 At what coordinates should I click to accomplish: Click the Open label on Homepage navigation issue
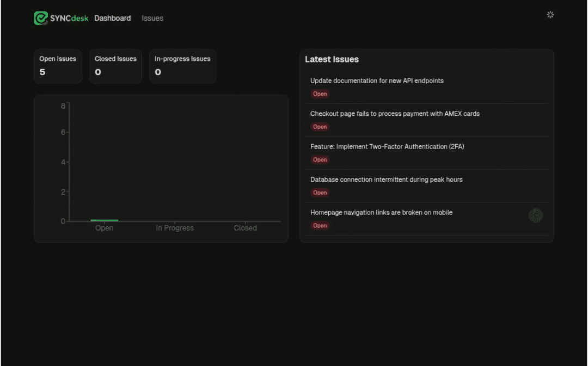coord(320,225)
